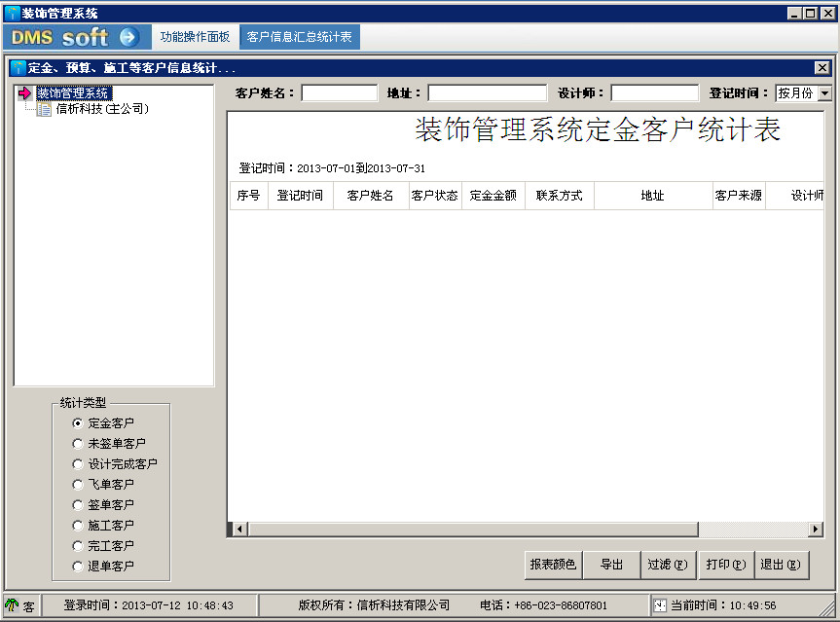Viewport: 840px width, 622px height.
Task: Click the horizontal scrollbar thumb of the report
Action: 473,530
